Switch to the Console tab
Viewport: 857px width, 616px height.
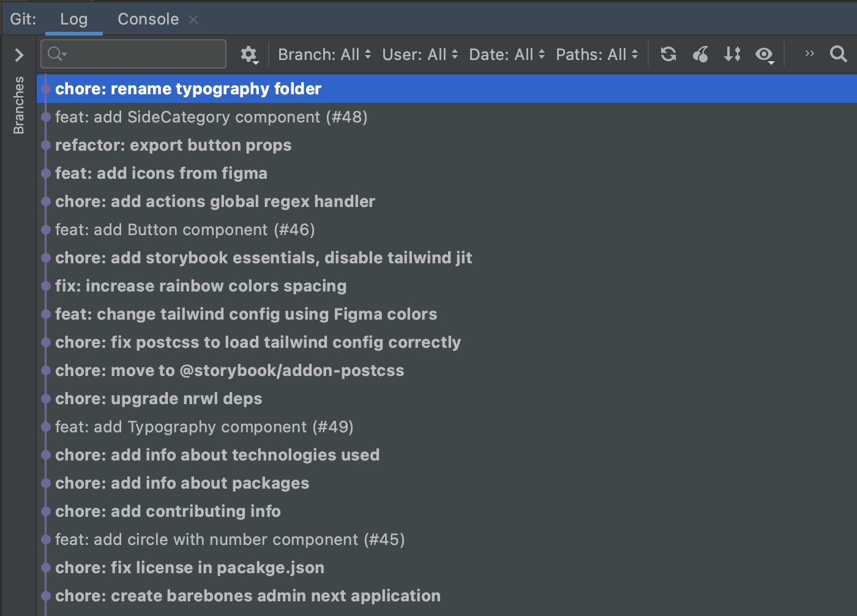pos(148,19)
